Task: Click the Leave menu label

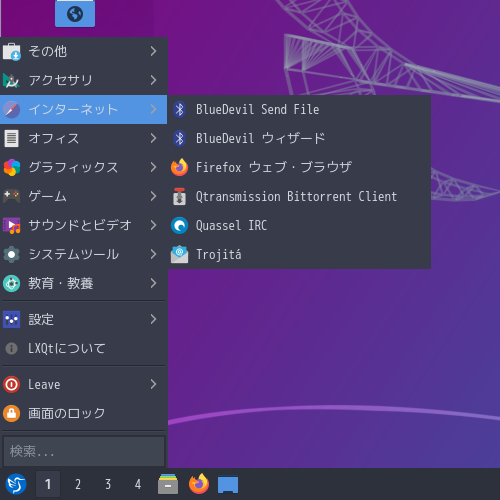Action: [44, 384]
